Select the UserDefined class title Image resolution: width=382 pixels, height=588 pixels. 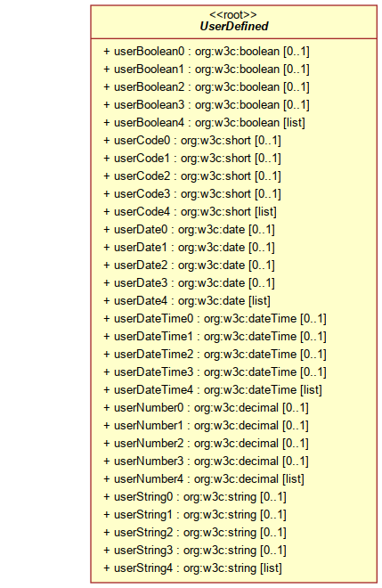[234, 26]
